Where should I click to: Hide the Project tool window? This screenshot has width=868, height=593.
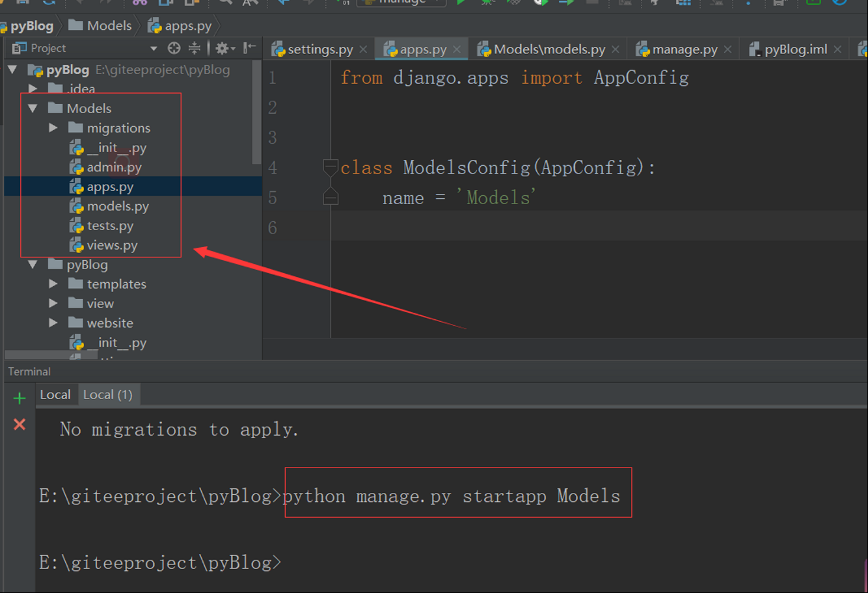(249, 48)
